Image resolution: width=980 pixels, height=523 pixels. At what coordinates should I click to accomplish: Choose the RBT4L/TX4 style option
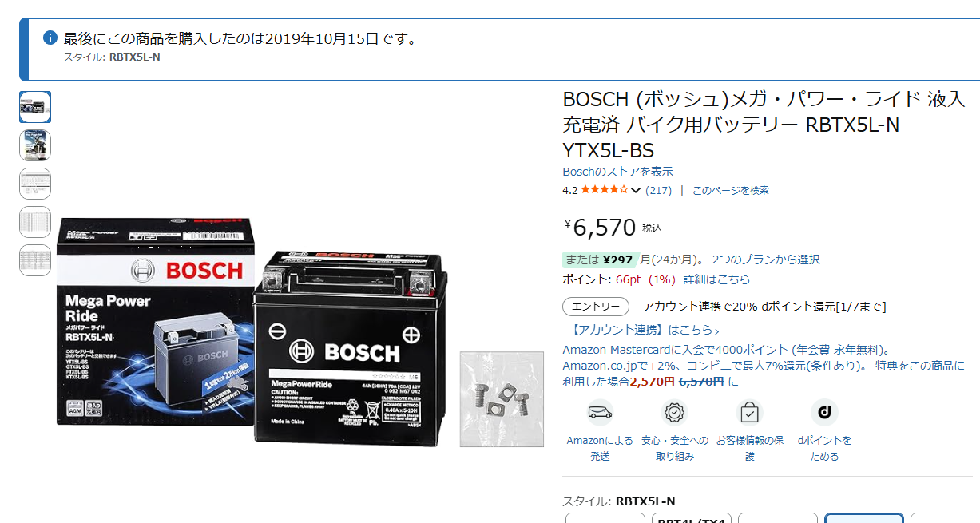[x=692, y=518]
